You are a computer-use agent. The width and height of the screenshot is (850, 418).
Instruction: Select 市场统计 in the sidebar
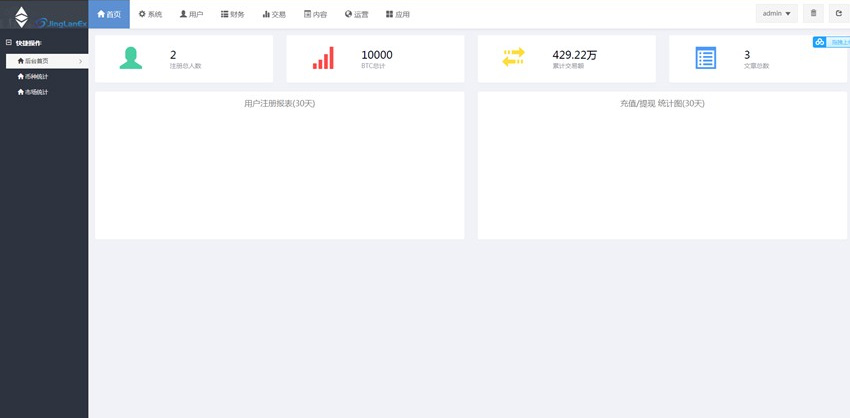pyautogui.click(x=33, y=92)
